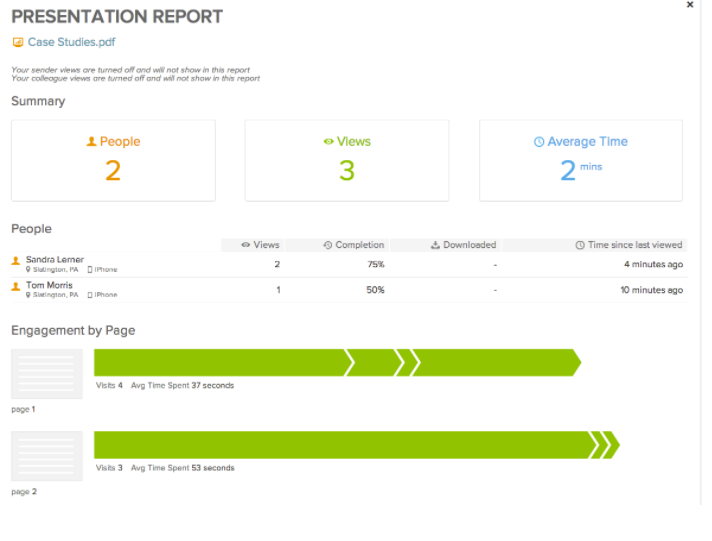Select Sandra Lerner's name in People list
Viewport: 712px width, 541px height.
[x=55, y=260]
